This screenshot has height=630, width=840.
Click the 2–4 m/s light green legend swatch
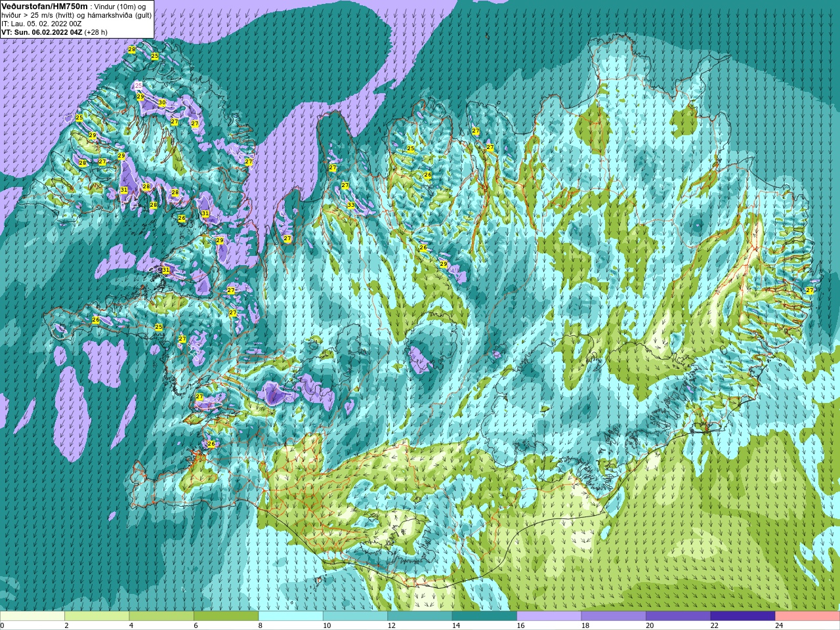[x=97, y=616]
